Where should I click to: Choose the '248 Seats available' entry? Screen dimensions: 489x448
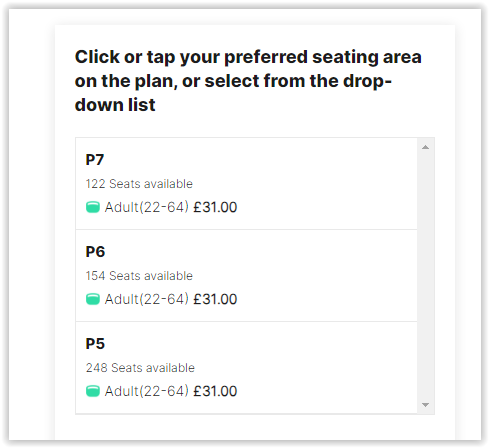(x=140, y=368)
